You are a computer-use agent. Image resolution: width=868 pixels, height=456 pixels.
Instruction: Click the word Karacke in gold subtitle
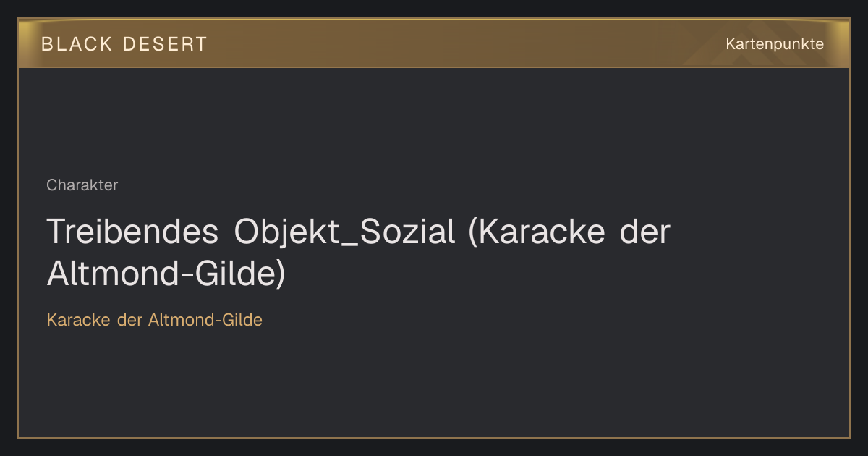point(79,320)
